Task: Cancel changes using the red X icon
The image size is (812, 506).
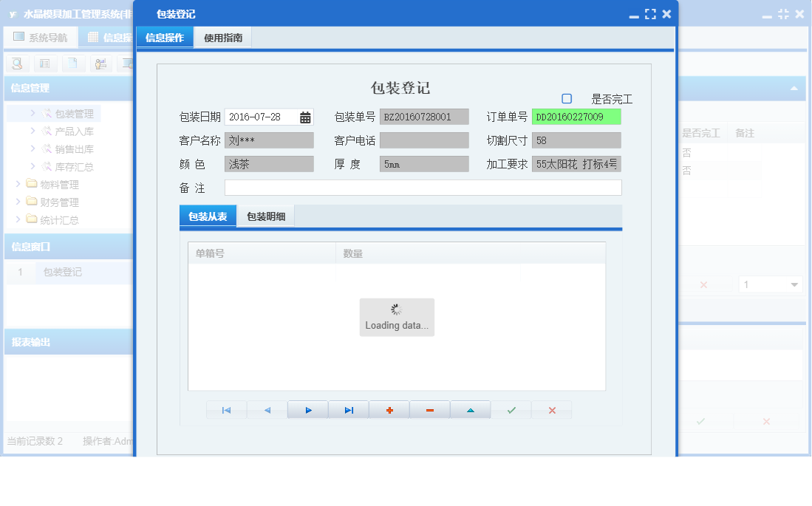Action: coord(551,409)
